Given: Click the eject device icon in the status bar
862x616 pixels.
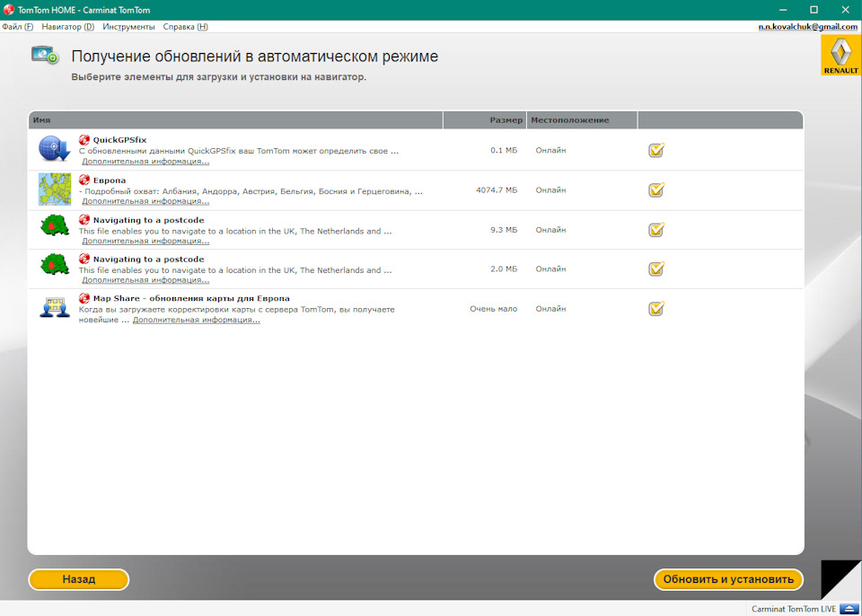Looking at the screenshot, I should coord(849,609).
